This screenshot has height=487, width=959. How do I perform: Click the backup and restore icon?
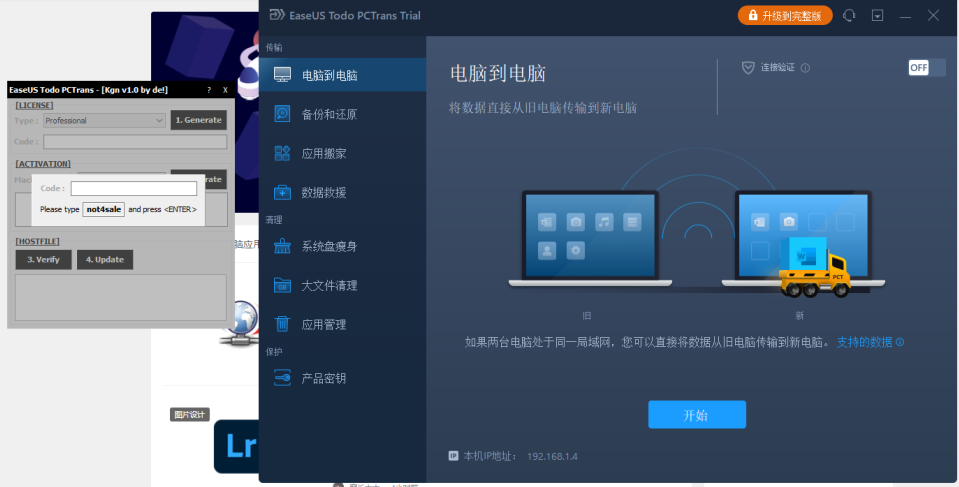pos(282,114)
